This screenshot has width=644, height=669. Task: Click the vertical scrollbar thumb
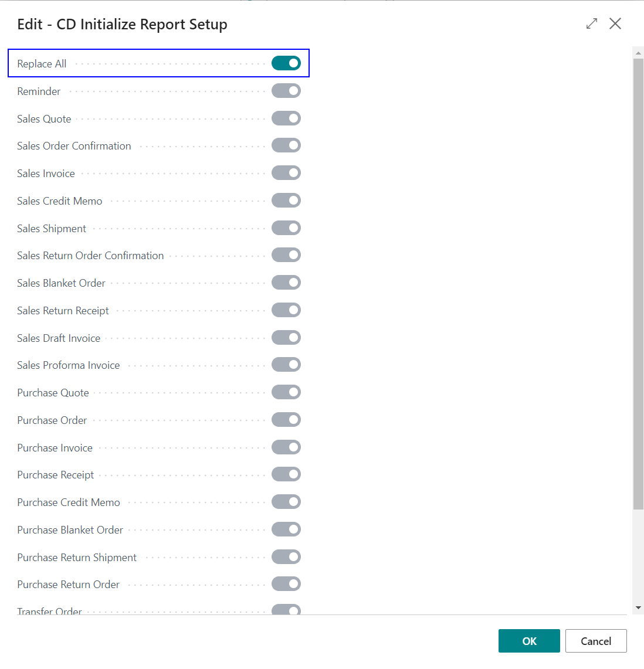[639, 284]
